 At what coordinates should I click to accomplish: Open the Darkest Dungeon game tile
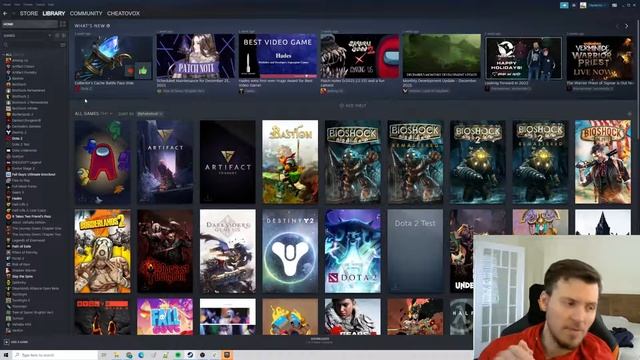pyautogui.click(x=165, y=251)
